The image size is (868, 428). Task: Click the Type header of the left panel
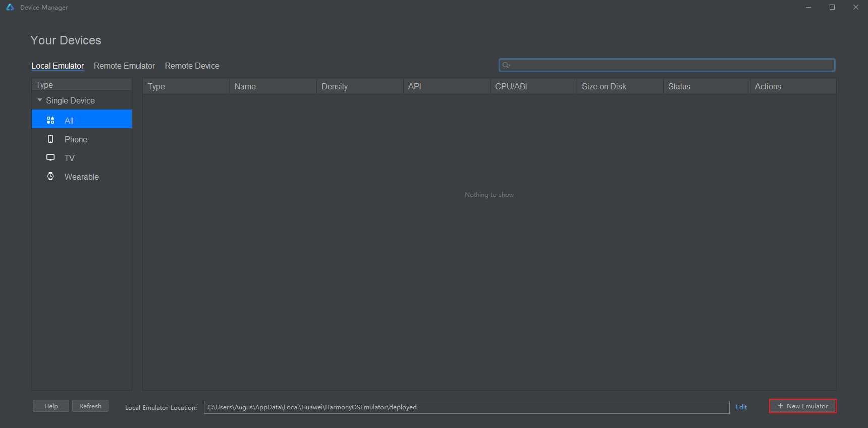point(82,85)
